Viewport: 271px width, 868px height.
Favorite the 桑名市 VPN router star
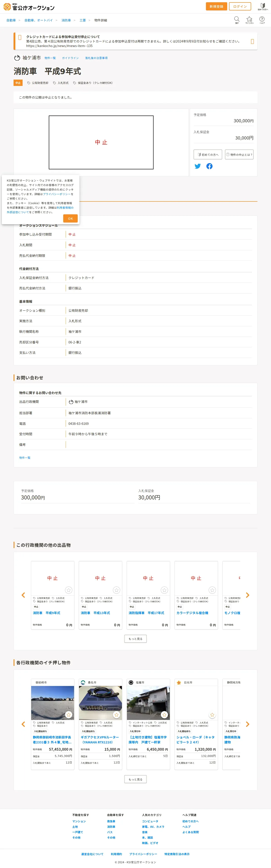[x=117, y=715]
